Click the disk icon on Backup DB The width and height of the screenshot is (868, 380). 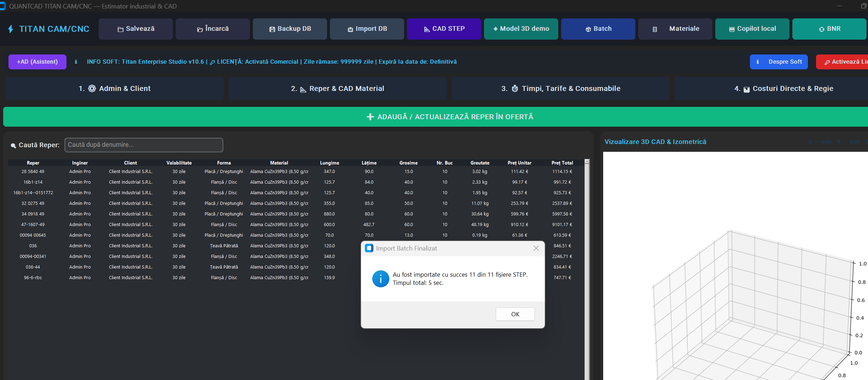tap(272, 29)
